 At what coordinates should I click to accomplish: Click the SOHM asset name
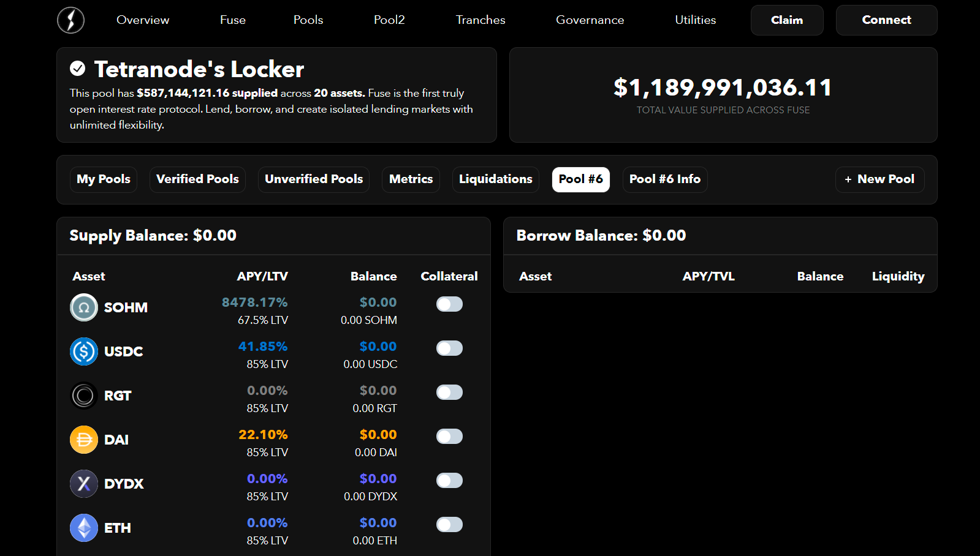tap(126, 307)
